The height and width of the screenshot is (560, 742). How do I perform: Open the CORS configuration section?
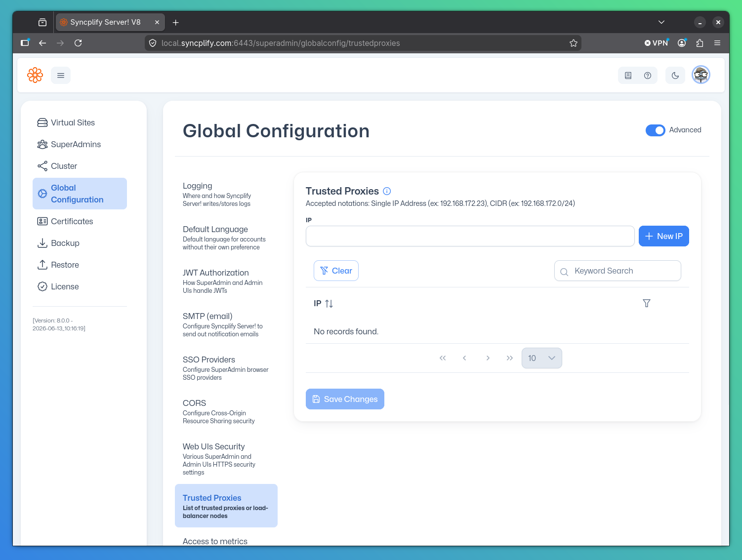click(226, 411)
